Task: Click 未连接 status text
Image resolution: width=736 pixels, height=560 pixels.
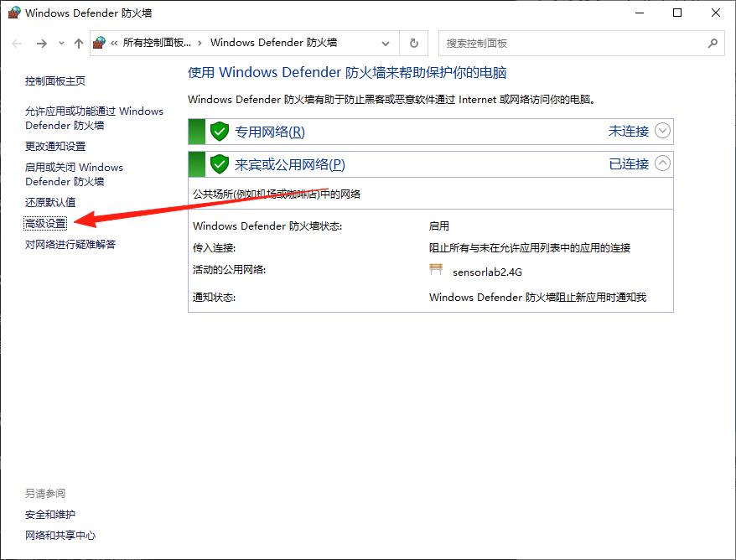Action: click(x=629, y=131)
